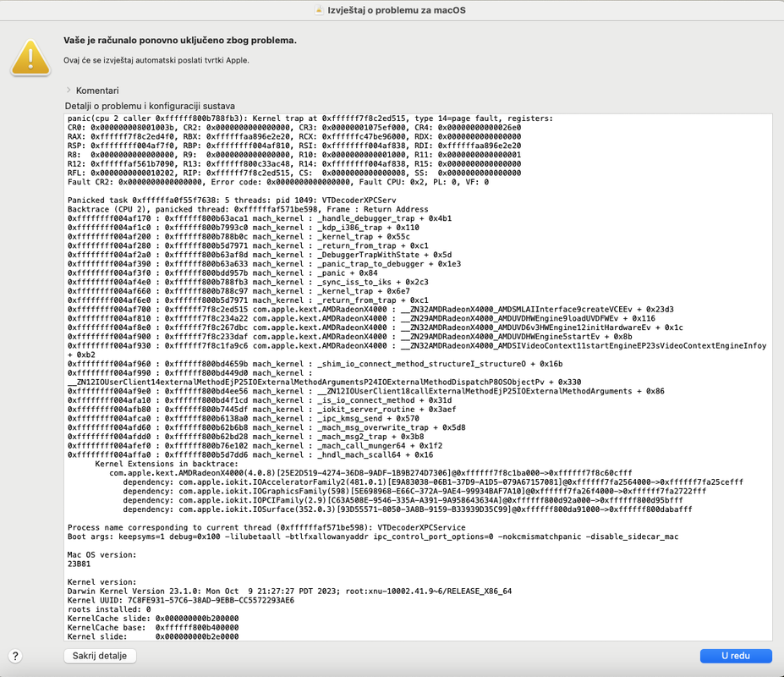Click the 'Kernel slide:' line
The width and height of the screenshot is (784, 677).
tap(153, 636)
